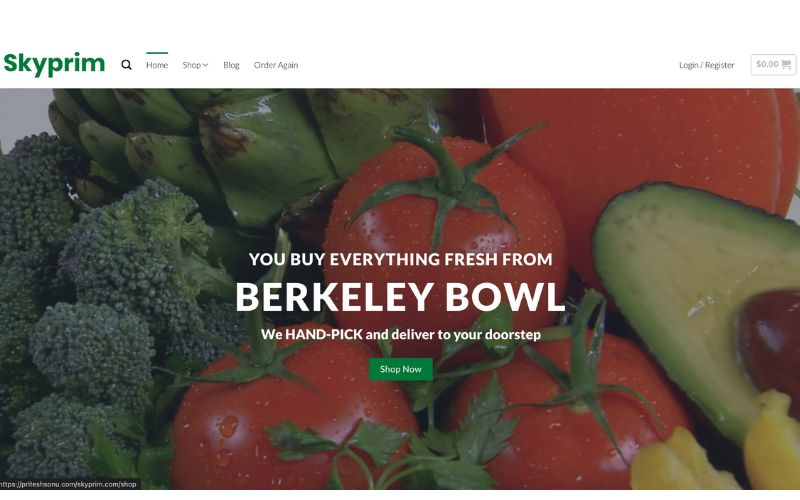Open the Blog page link
Viewport: 800px width, 500px height.
(231, 65)
